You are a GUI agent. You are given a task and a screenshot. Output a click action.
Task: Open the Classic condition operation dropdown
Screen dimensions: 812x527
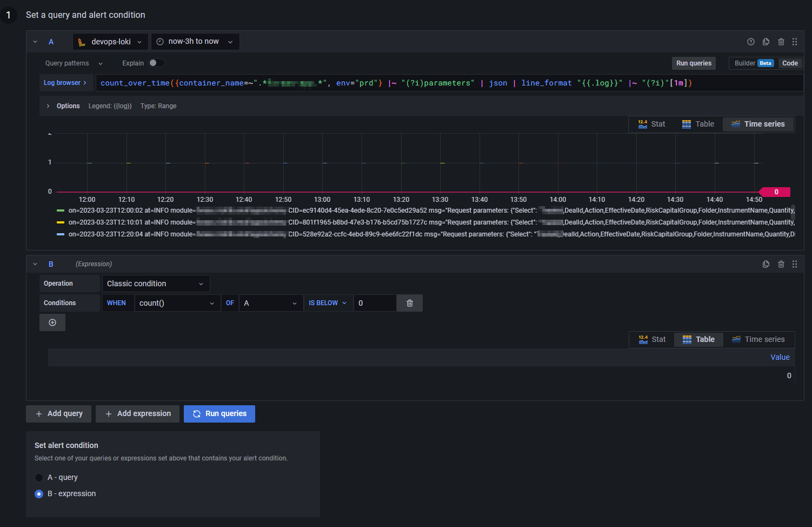point(156,284)
